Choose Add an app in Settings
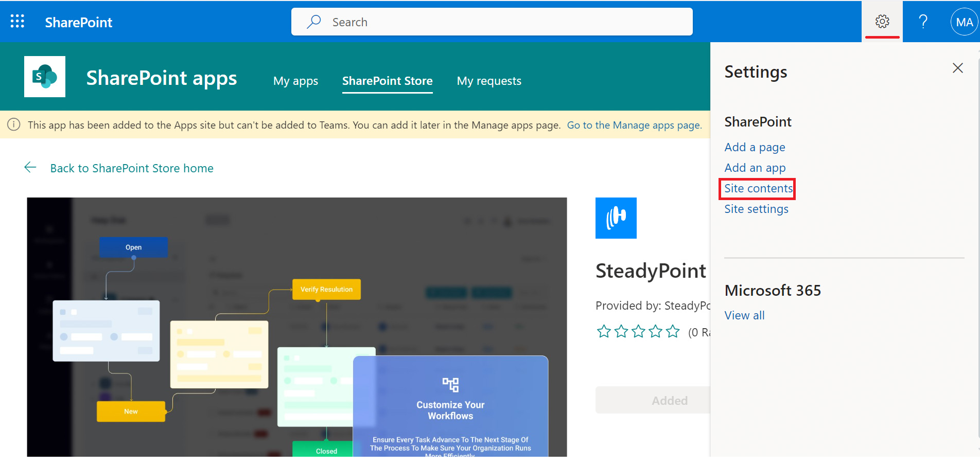 tap(755, 168)
